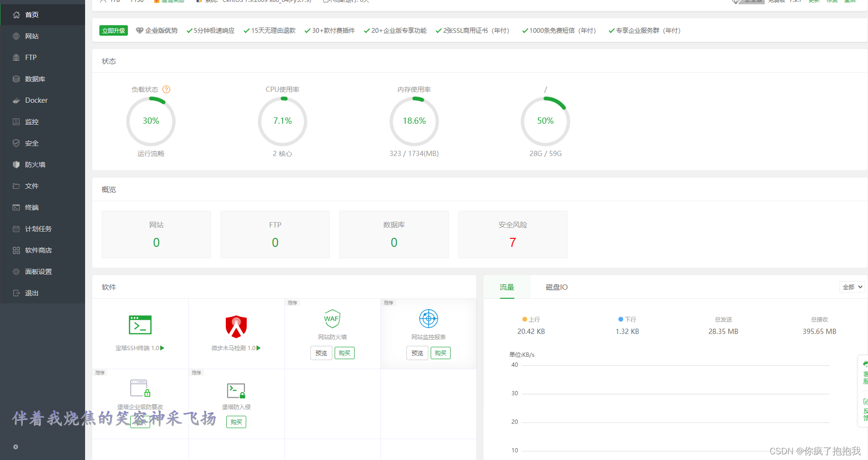
Task: Open the 网站 overview card showing 0
Action: [156, 235]
